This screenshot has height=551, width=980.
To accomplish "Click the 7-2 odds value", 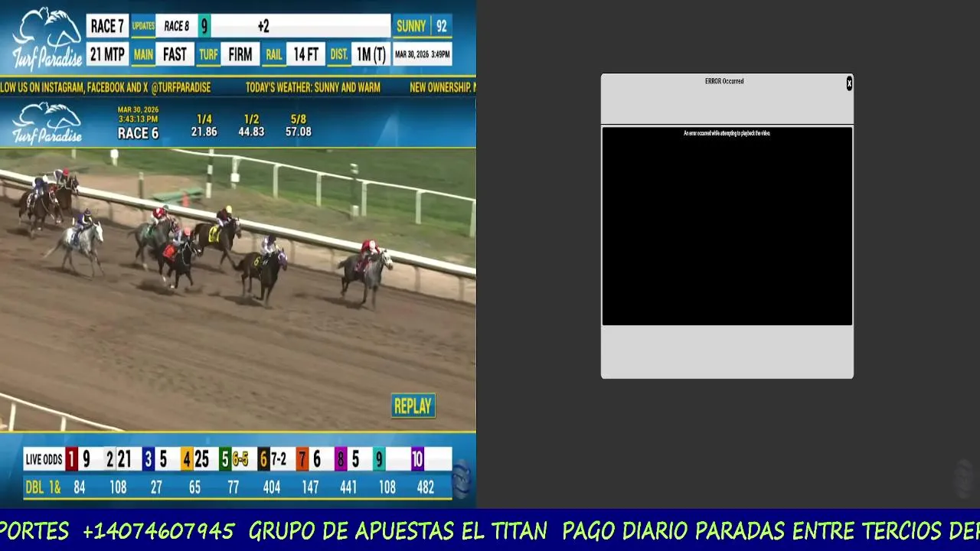I will 279,459.
